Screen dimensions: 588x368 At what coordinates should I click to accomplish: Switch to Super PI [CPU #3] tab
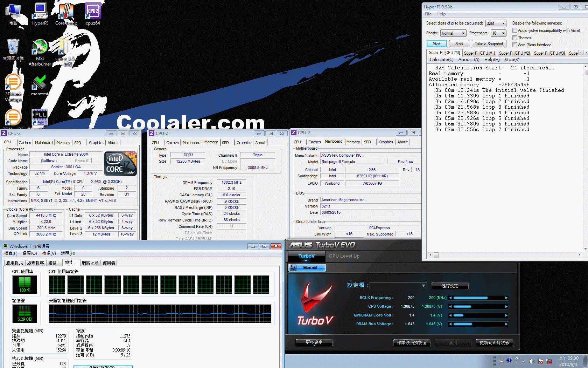click(549, 53)
